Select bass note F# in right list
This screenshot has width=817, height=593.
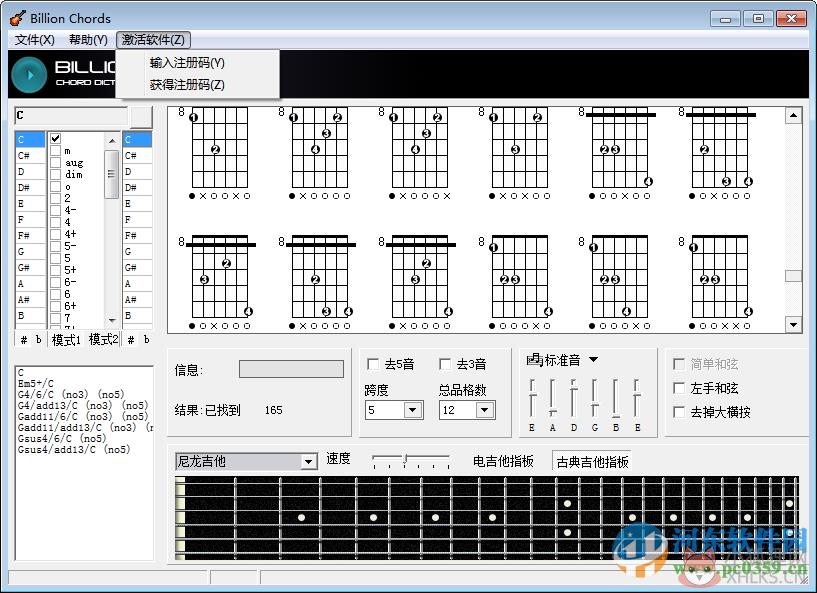pyautogui.click(x=138, y=235)
